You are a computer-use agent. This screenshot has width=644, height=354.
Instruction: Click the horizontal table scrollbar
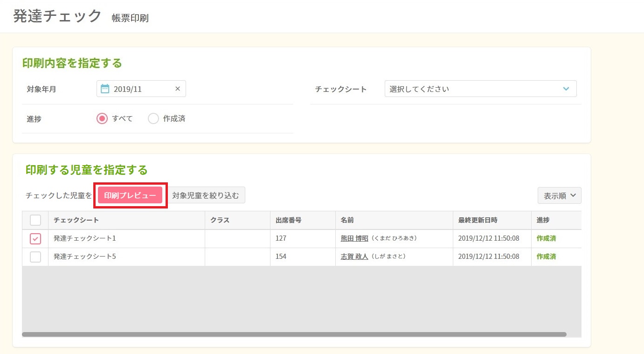pyautogui.click(x=294, y=334)
